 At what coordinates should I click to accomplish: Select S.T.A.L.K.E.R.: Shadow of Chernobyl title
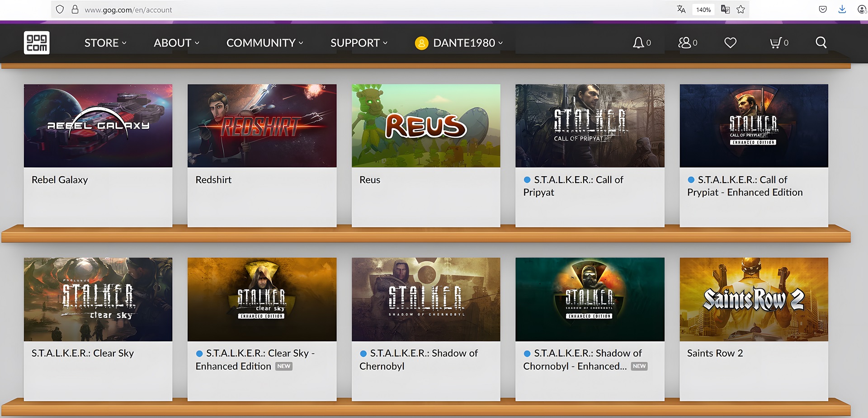(419, 360)
